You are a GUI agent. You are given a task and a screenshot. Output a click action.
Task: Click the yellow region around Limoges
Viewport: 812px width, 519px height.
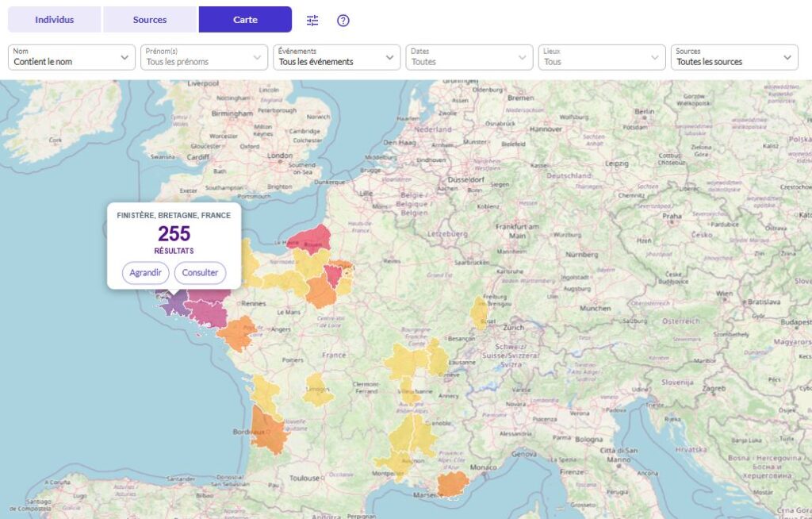pyautogui.click(x=319, y=389)
